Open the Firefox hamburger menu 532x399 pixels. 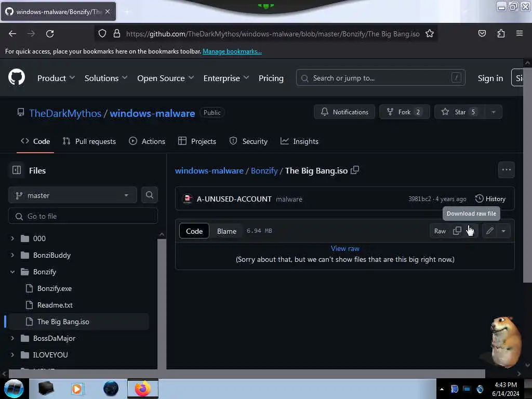click(520, 34)
